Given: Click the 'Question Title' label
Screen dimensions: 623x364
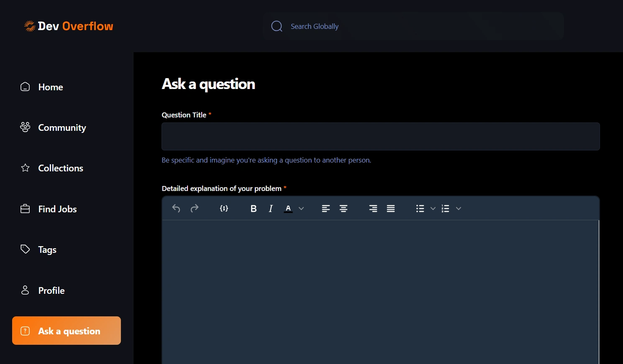Looking at the screenshot, I should click(x=184, y=115).
